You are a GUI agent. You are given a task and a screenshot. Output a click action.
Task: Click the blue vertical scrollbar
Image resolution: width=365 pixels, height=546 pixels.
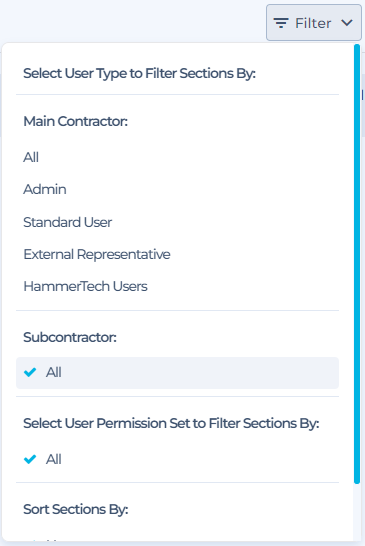(x=357, y=264)
